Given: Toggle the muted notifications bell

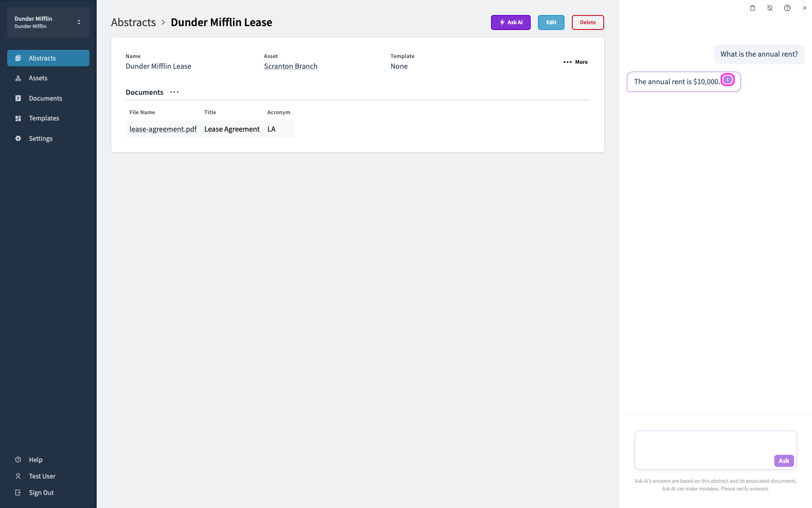Looking at the screenshot, I should [770, 8].
